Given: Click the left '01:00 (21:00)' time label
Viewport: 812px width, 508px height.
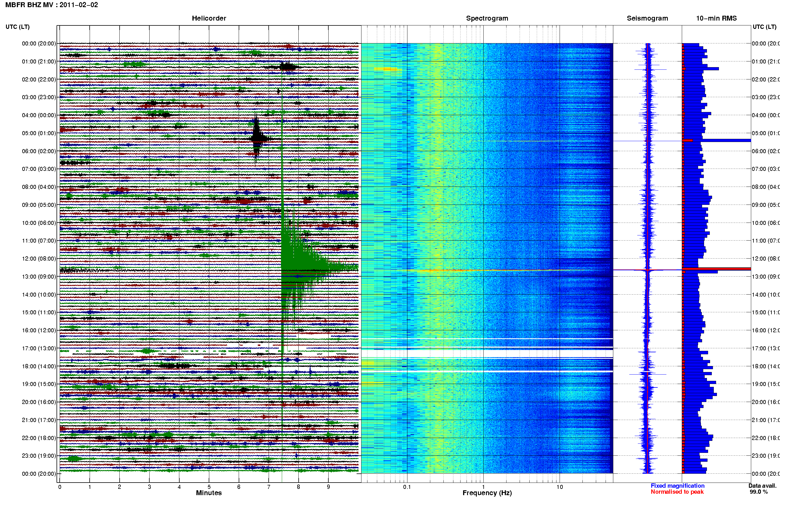Looking at the screenshot, I should point(39,61).
